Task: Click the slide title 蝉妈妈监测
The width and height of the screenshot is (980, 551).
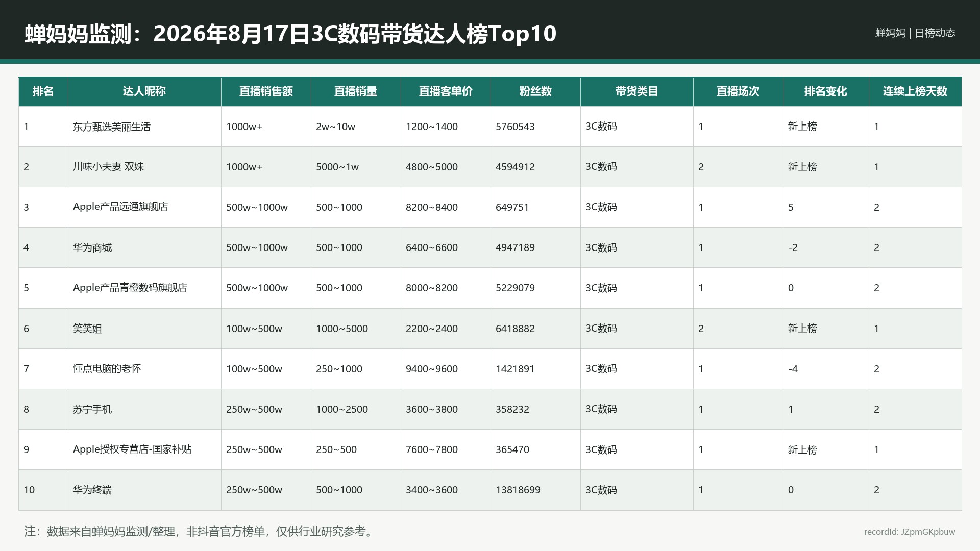Action: 290,34
